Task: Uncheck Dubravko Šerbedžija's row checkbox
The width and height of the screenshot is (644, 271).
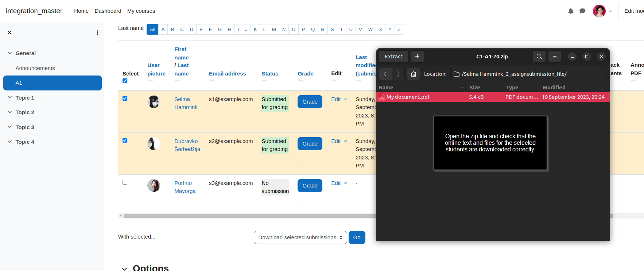Action: [x=125, y=140]
